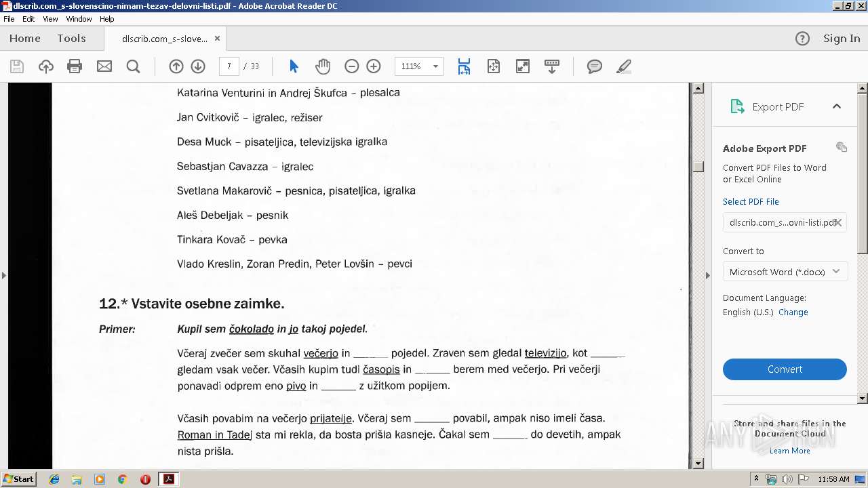Click Learn More about Document Cloud
Viewport: 868px width, 488px height.
[790, 451]
